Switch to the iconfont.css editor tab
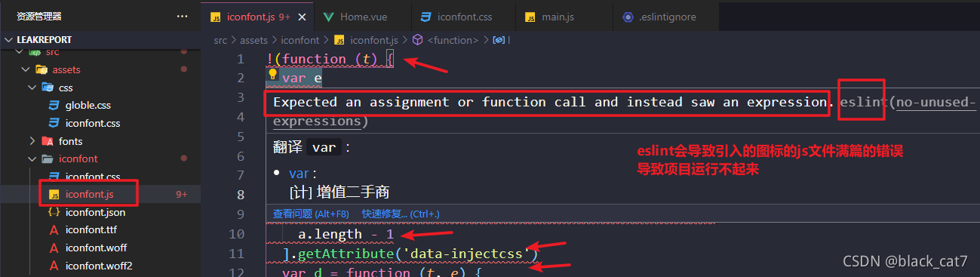The image size is (980, 277). click(x=464, y=16)
